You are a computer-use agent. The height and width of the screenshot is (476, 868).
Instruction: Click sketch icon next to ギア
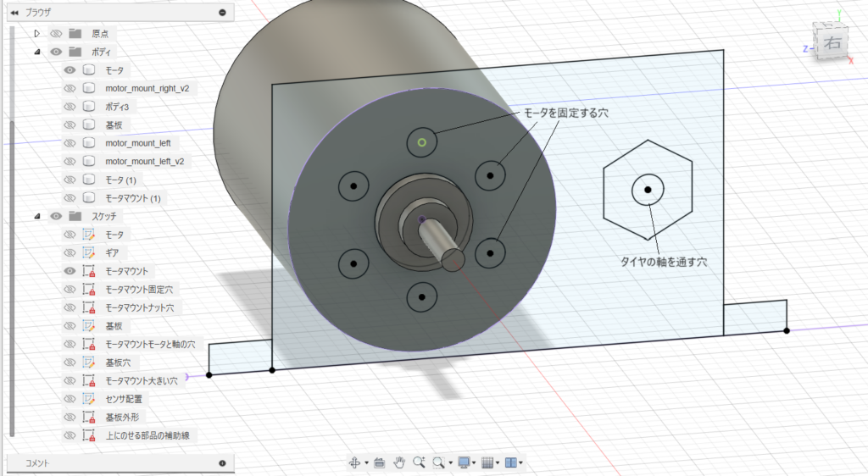(88, 252)
